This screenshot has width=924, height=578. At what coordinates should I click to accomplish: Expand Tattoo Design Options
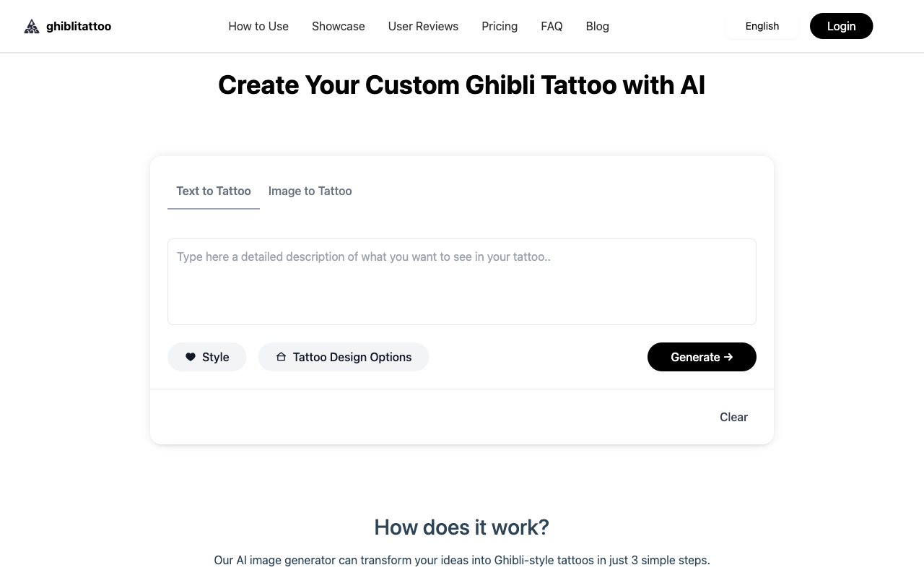(352, 357)
